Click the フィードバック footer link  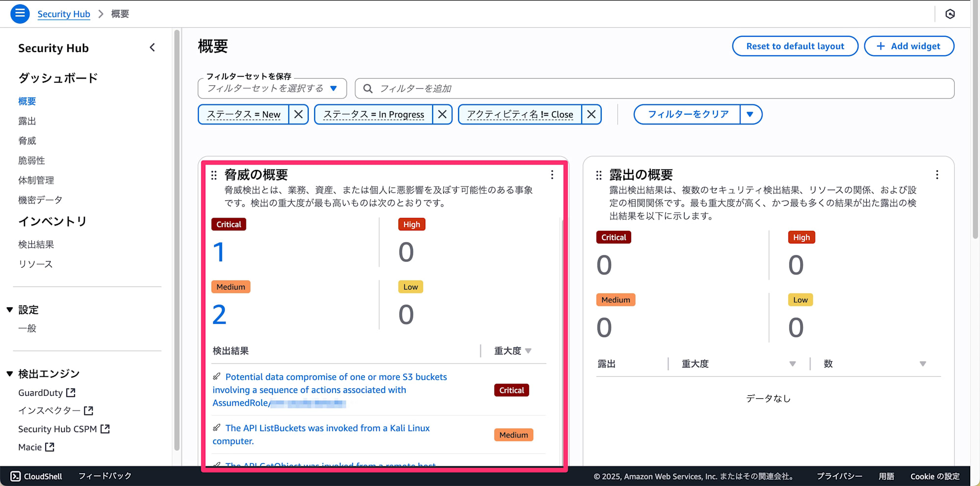(x=105, y=476)
